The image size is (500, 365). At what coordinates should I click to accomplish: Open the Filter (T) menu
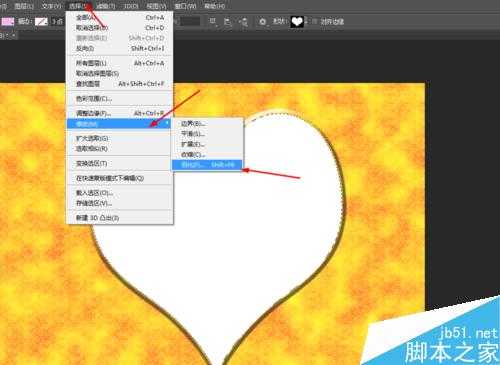(106, 6)
